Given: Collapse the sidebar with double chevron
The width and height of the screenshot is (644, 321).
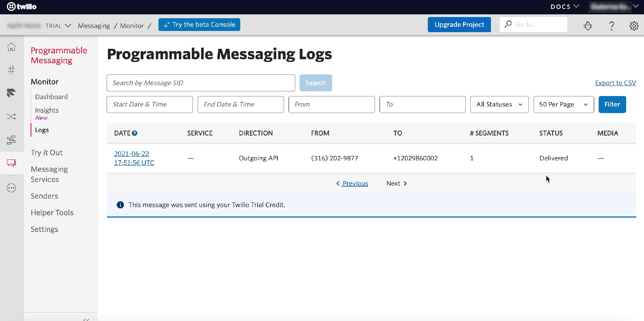Looking at the screenshot, I should (x=86, y=319).
